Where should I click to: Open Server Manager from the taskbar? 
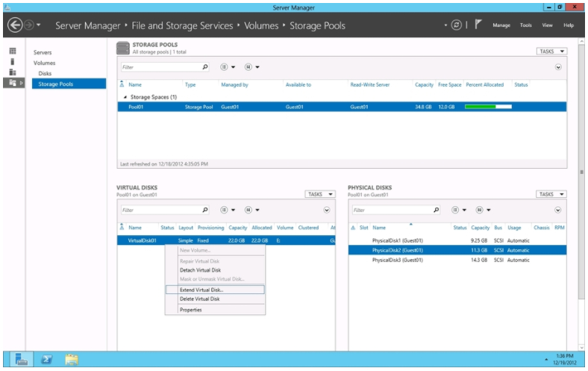point(21,359)
